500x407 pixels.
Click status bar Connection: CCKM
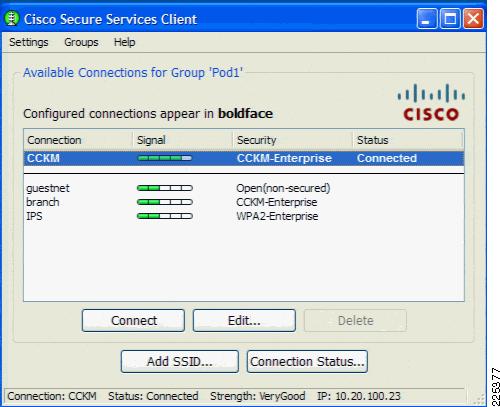pos(52,396)
